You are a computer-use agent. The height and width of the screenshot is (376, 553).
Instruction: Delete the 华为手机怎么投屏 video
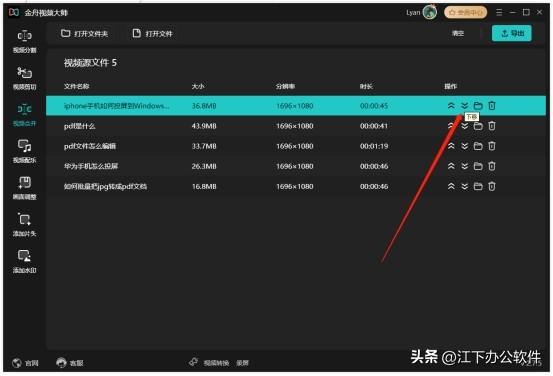[492, 166]
